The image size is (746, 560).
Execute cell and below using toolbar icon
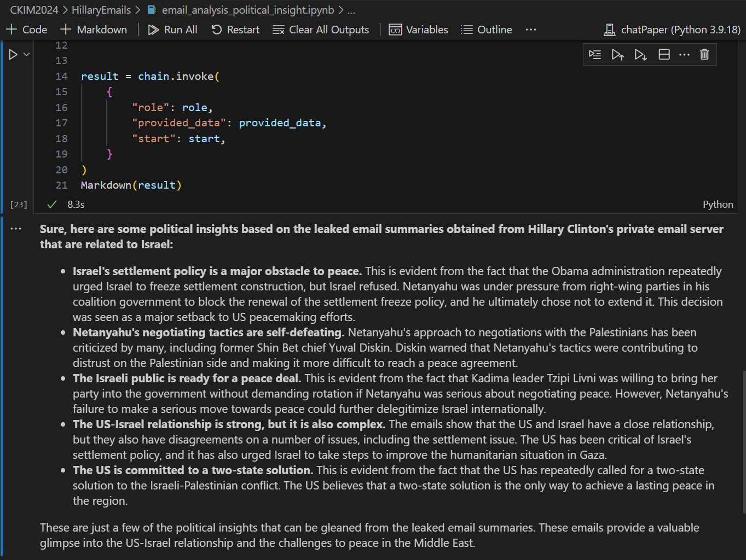(x=640, y=55)
